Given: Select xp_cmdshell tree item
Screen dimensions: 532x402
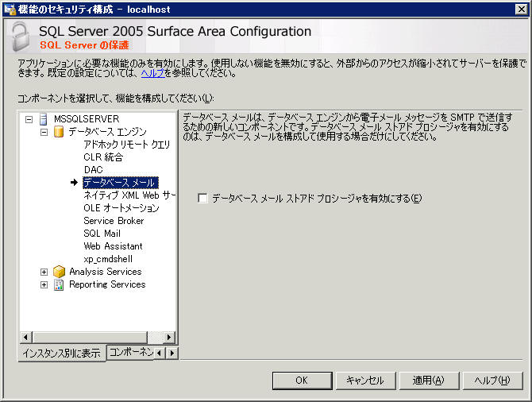Looking at the screenshot, I should 108,259.
